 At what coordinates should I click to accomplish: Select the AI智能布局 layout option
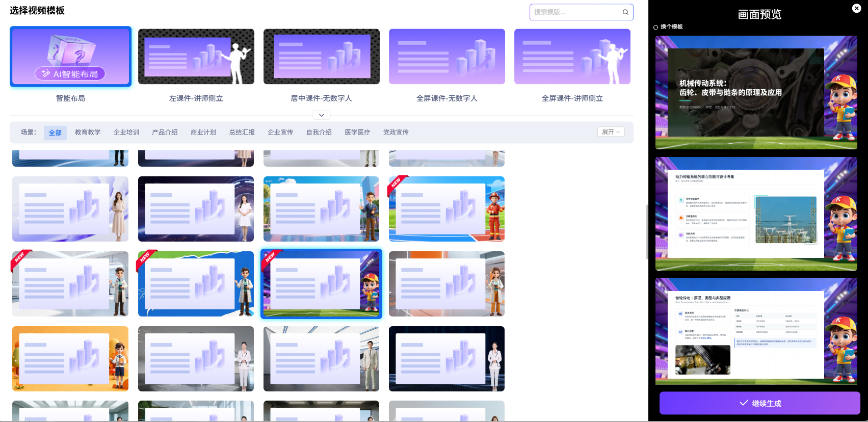click(70, 57)
